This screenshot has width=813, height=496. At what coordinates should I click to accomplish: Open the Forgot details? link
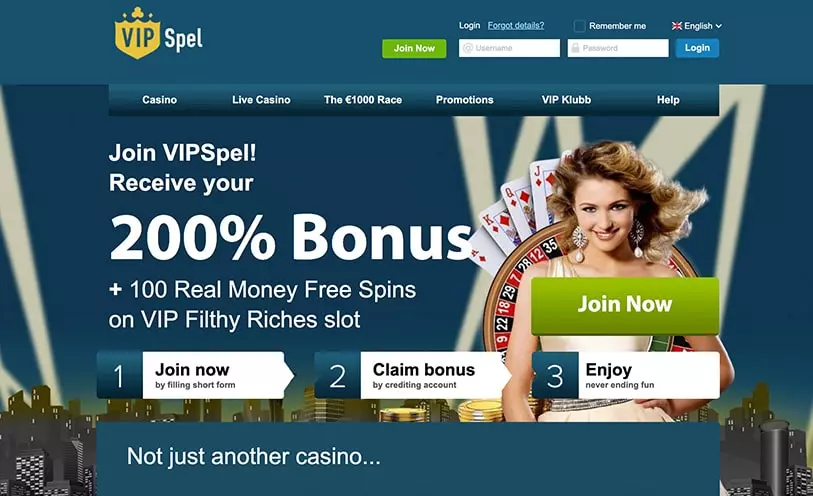pos(516,25)
